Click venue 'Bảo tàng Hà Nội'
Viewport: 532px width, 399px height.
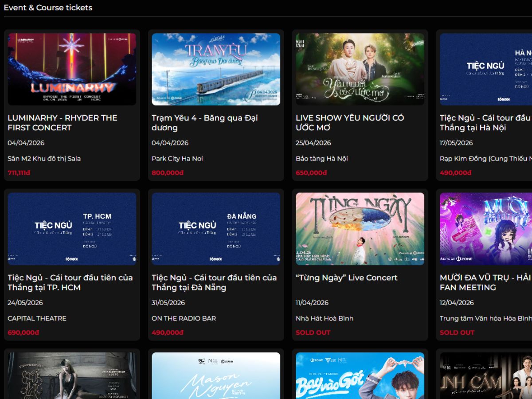coord(322,158)
